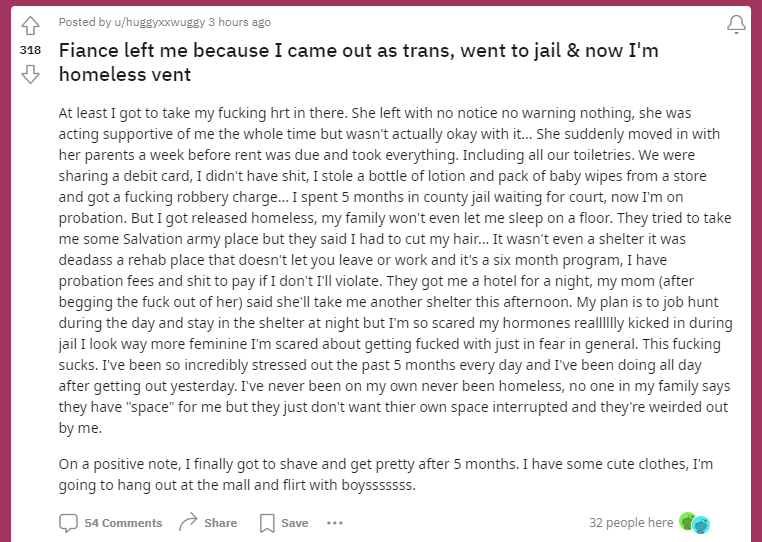
Task: Click the comments speech bubble icon
Action: point(68,523)
